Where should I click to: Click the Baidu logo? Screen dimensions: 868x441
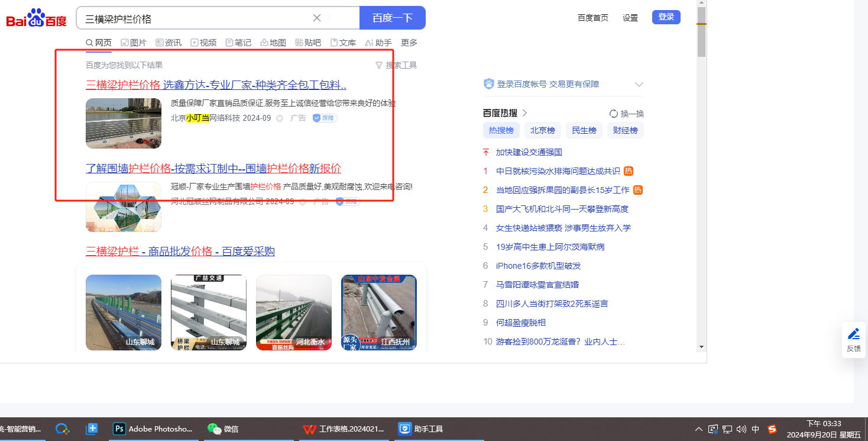(37, 18)
